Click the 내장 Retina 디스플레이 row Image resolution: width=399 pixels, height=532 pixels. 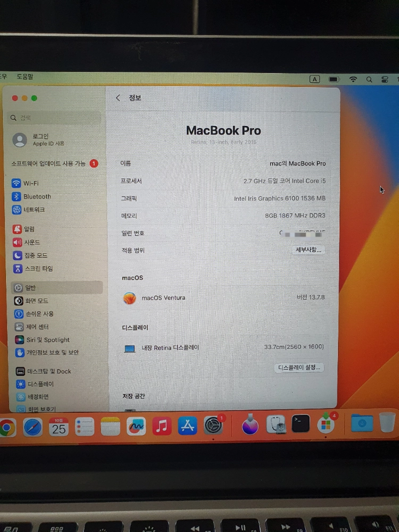223,348
